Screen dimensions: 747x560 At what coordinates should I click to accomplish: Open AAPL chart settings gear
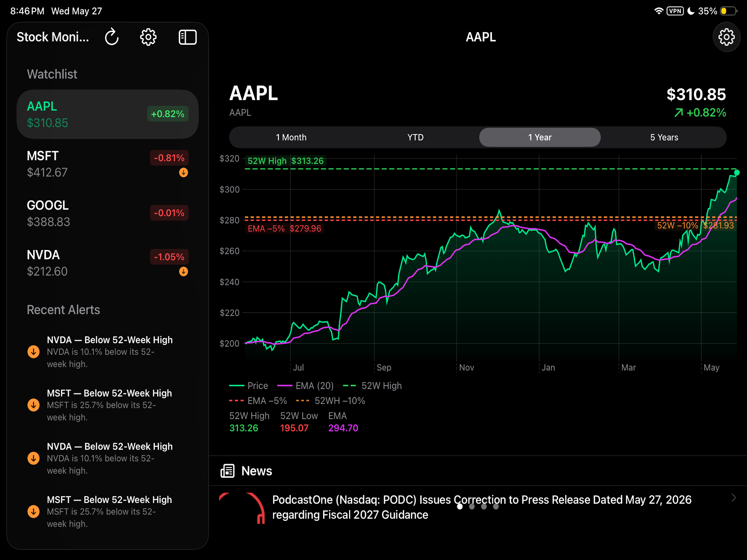coord(726,37)
